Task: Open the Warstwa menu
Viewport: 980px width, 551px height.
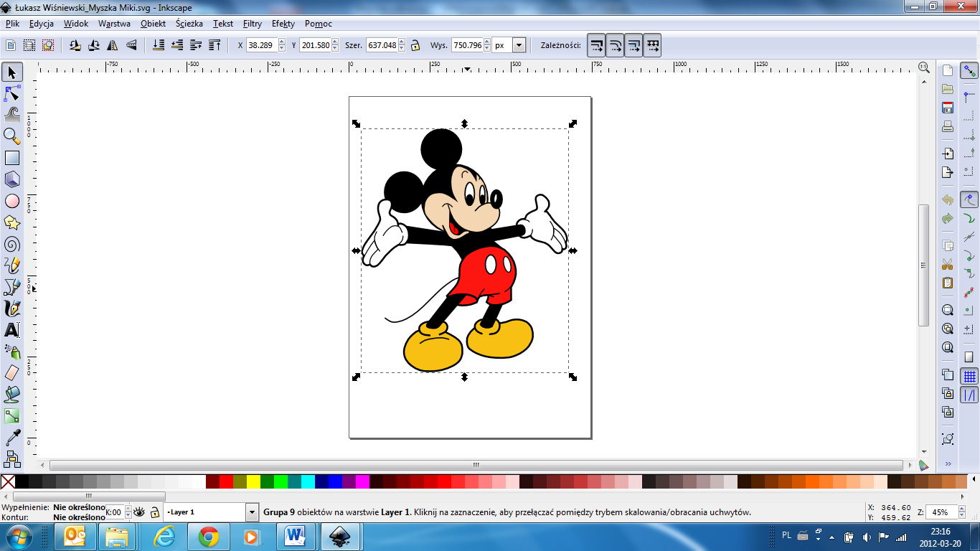Action: 114,24
